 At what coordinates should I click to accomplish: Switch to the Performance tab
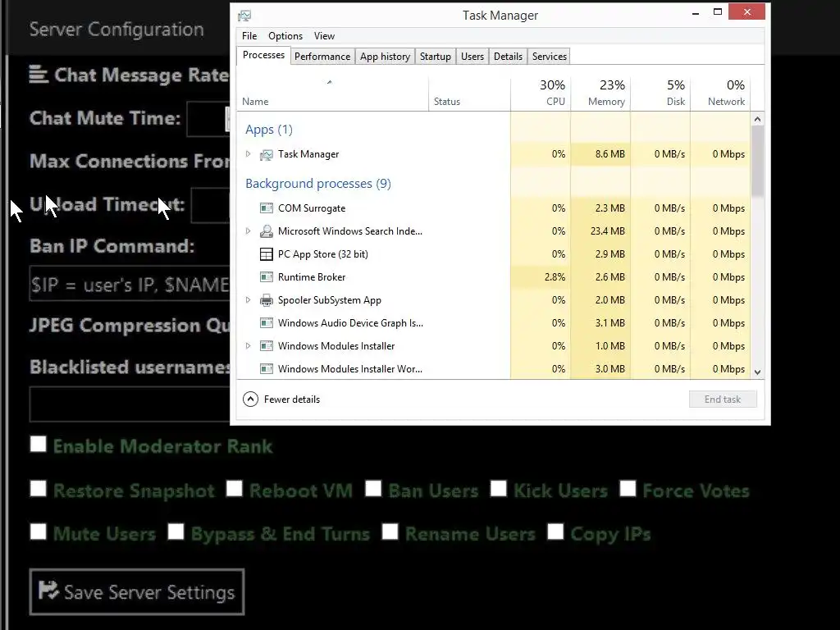click(322, 57)
